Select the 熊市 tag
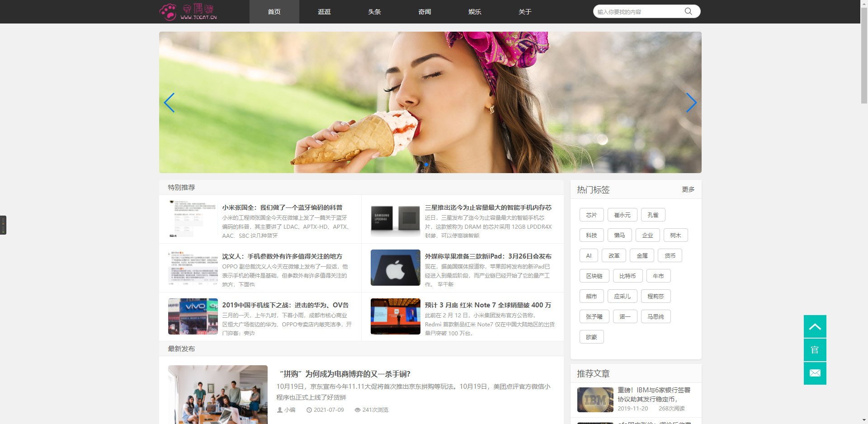This screenshot has height=424, width=868. point(591,296)
